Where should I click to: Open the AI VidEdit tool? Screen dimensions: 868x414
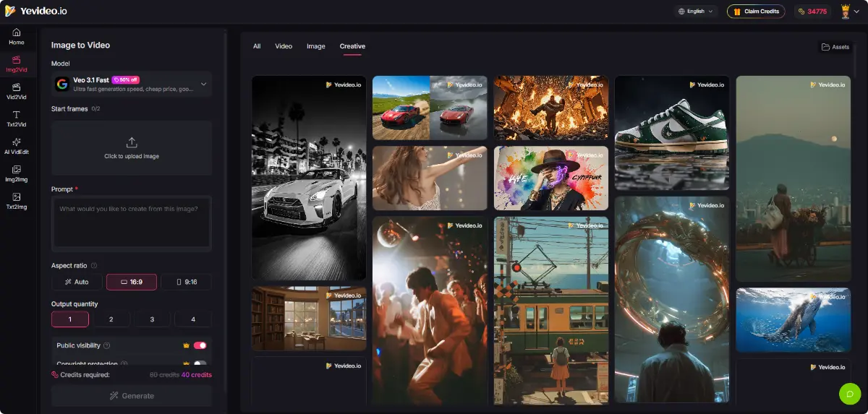17,146
